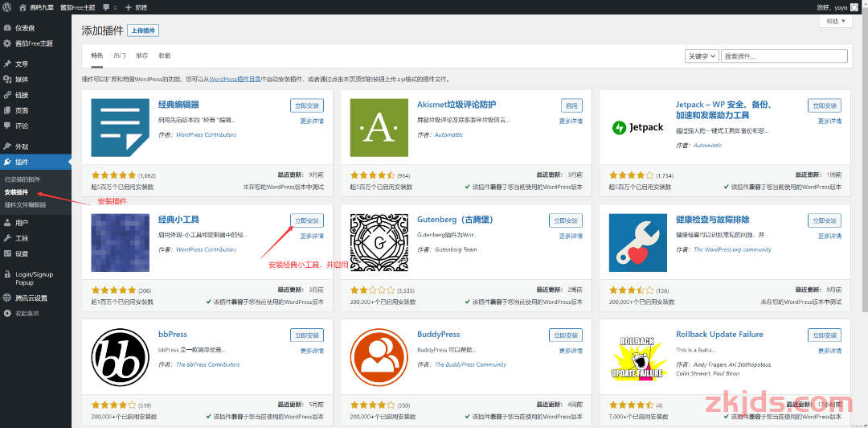Click the 搜索插件 search field

[784, 56]
